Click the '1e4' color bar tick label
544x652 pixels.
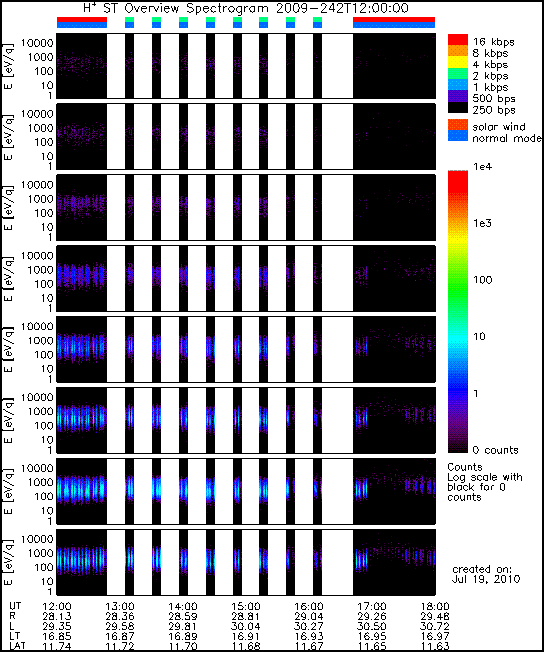[482, 167]
